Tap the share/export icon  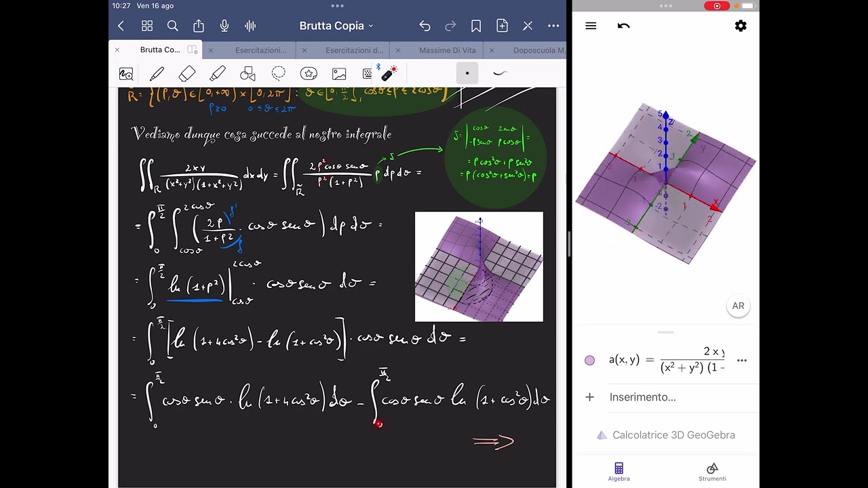click(x=199, y=26)
